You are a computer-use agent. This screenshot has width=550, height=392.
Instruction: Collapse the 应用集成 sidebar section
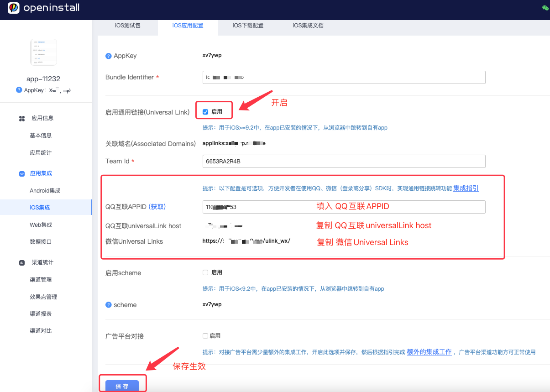tap(42, 173)
